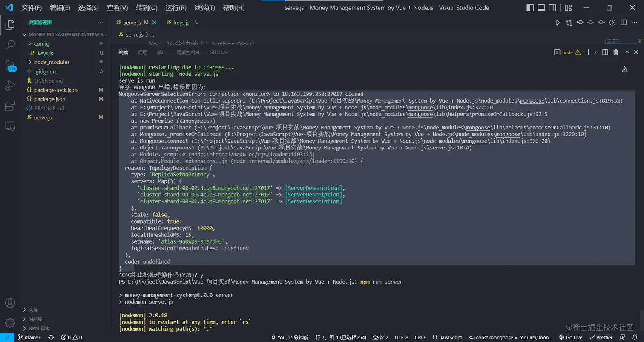Run the code with the play icon
This screenshot has height=342, width=644.
558,23
